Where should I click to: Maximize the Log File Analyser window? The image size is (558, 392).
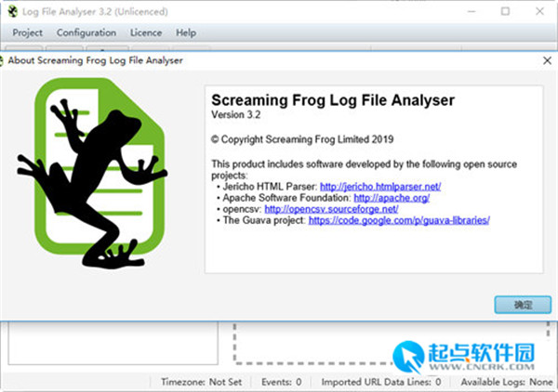(x=505, y=11)
